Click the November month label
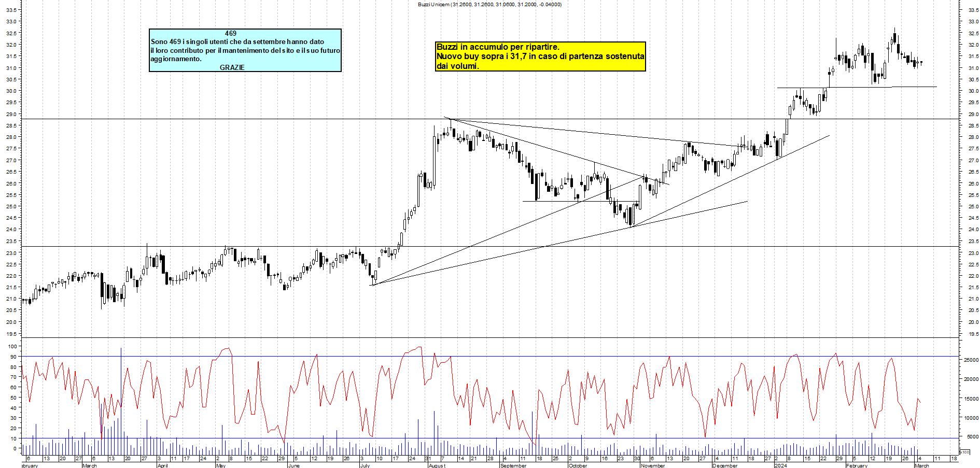Screen dimensions: 980x468 pyautogui.click(x=652, y=465)
